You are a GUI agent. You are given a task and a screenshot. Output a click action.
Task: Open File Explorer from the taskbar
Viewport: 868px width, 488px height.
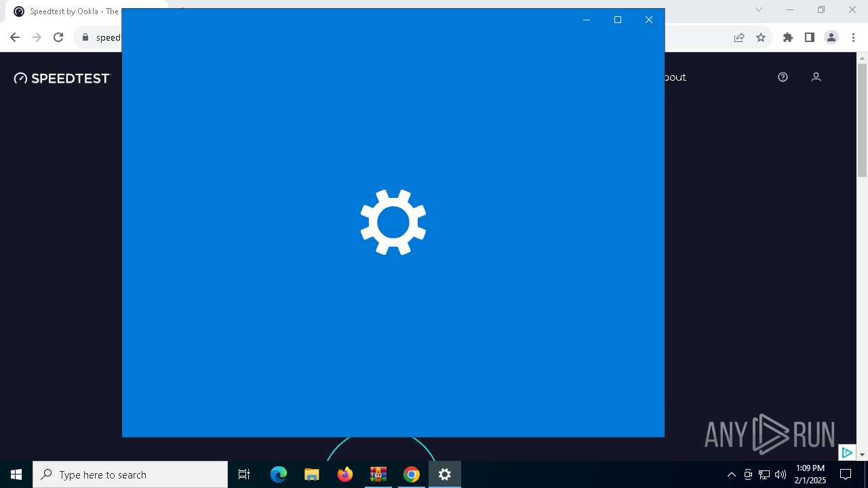tap(312, 474)
